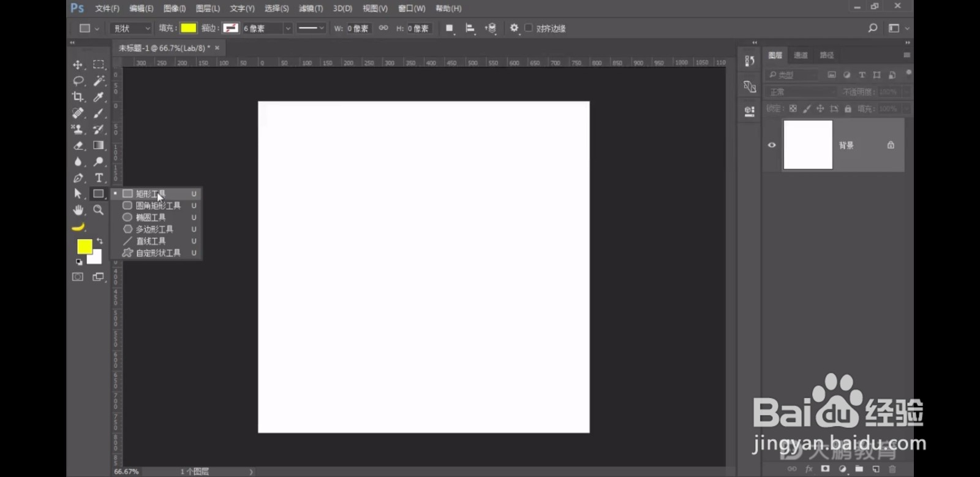Viewport: 980px width, 477px height.
Task: Click search icon in options bar
Action: coord(873,28)
